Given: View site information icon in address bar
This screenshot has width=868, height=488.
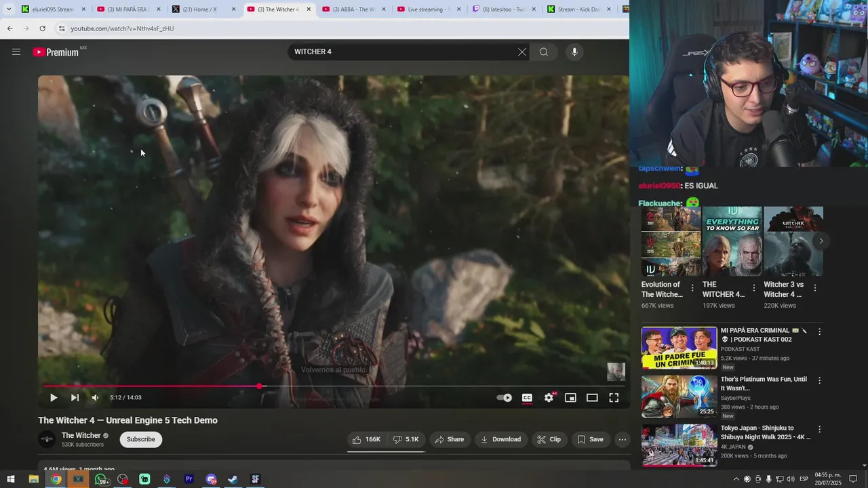Looking at the screenshot, I should [62, 28].
